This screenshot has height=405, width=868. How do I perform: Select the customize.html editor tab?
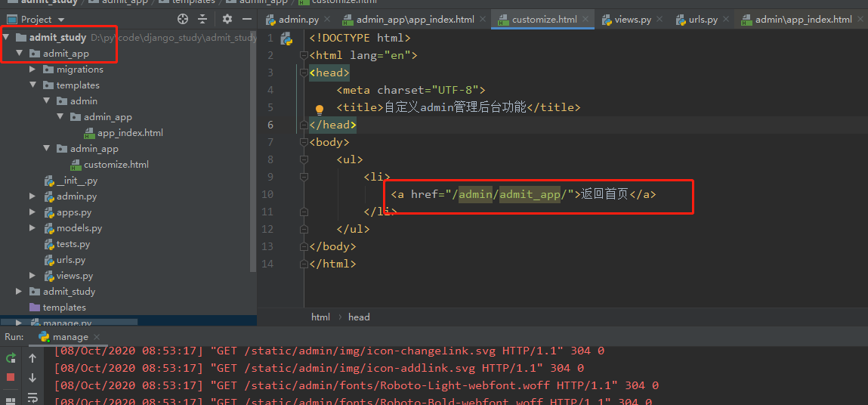(x=544, y=20)
